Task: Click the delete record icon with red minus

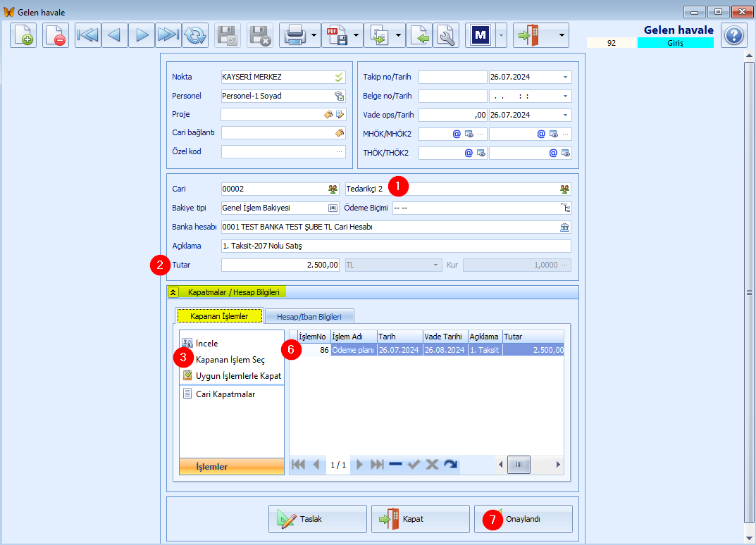Action: pyautogui.click(x=56, y=35)
